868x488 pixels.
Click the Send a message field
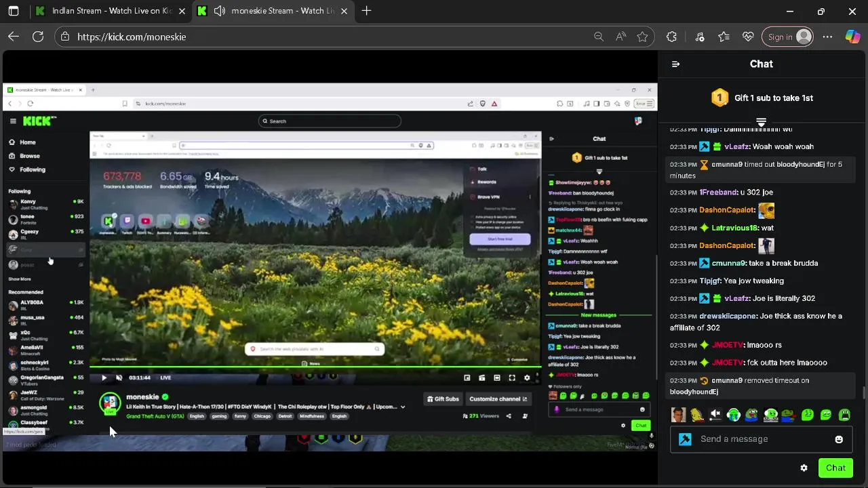762,439
